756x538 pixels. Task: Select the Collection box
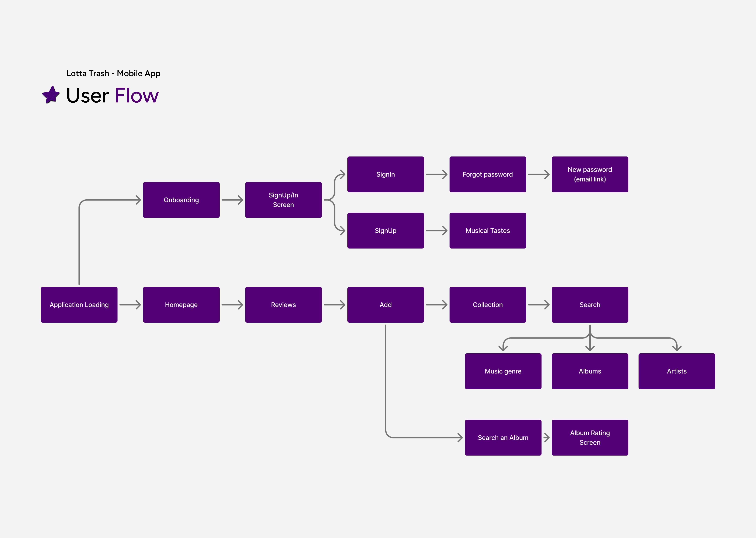[488, 304]
